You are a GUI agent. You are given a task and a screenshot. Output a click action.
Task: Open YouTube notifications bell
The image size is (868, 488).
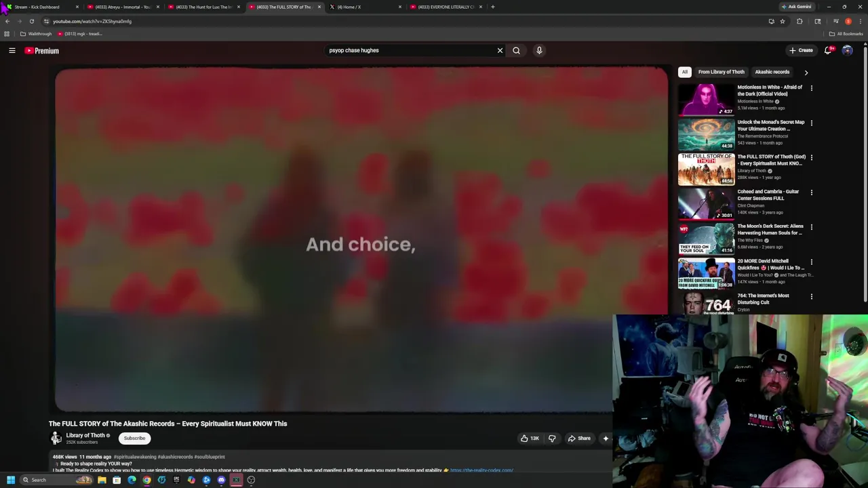pyautogui.click(x=828, y=50)
